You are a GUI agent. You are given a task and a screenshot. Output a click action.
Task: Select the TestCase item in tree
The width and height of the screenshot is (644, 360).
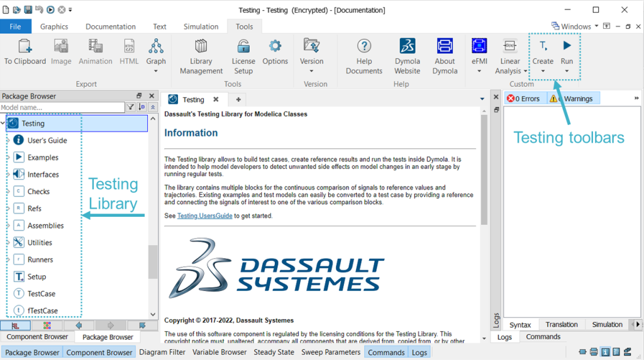pyautogui.click(x=41, y=293)
